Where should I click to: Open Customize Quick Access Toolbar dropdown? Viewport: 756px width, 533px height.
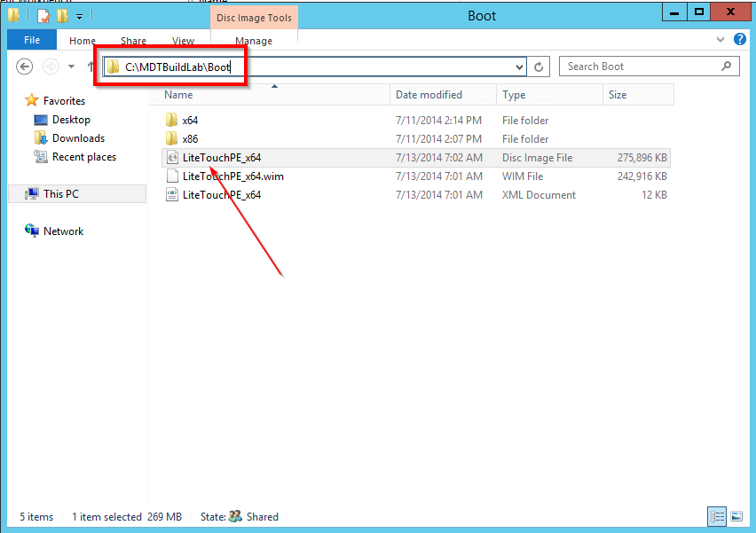pos(79,17)
